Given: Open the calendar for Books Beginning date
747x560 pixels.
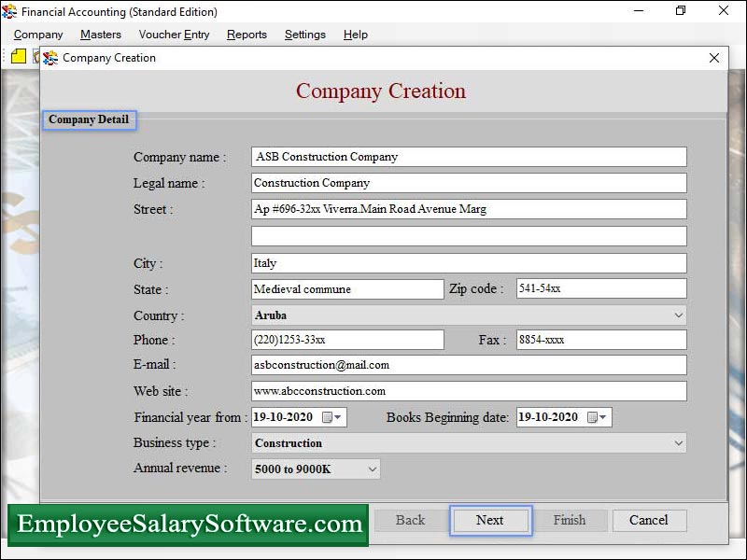Looking at the screenshot, I should coord(592,417).
